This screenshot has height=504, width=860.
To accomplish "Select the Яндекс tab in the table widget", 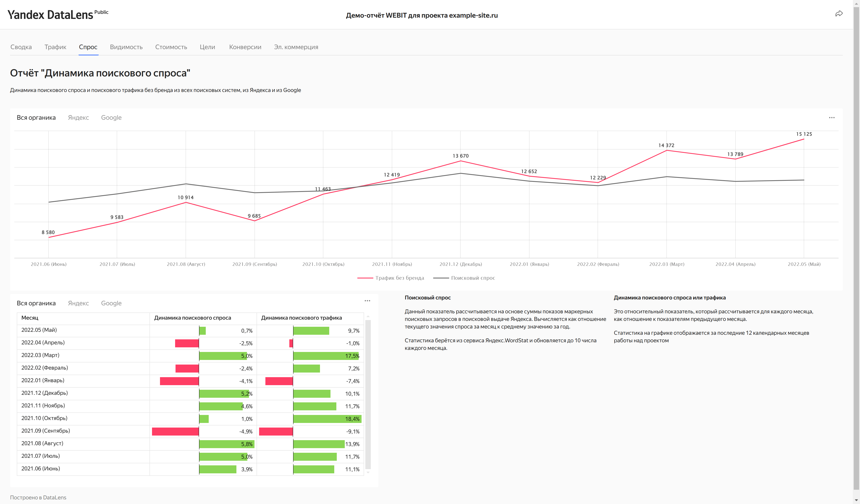I will coord(78,303).
